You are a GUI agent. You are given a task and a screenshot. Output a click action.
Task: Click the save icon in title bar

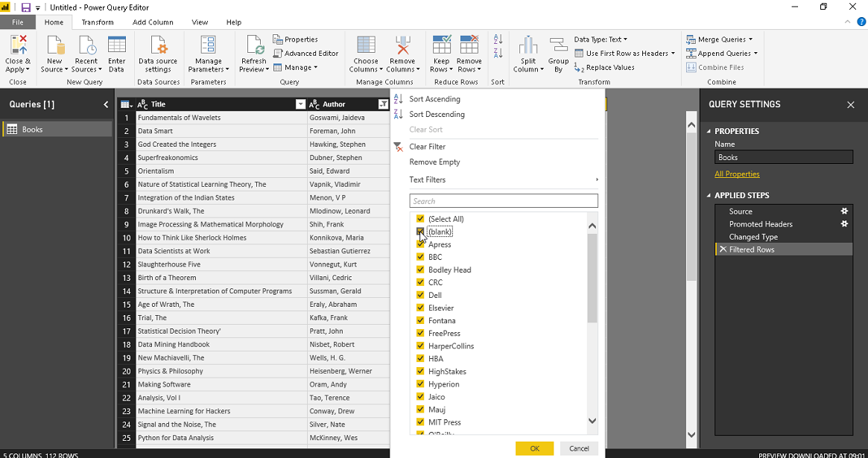(x=25, y=7)
